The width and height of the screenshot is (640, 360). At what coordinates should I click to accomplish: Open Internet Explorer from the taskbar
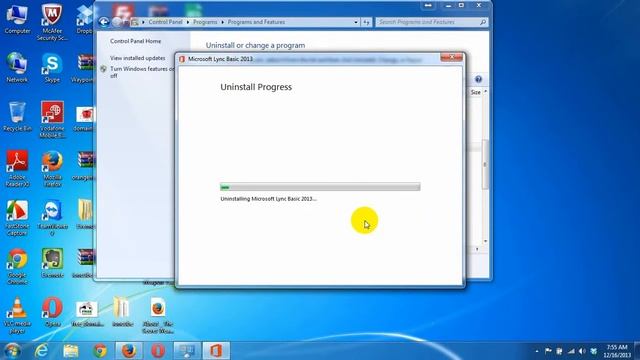pyautogui.click(x=41, y=351)
